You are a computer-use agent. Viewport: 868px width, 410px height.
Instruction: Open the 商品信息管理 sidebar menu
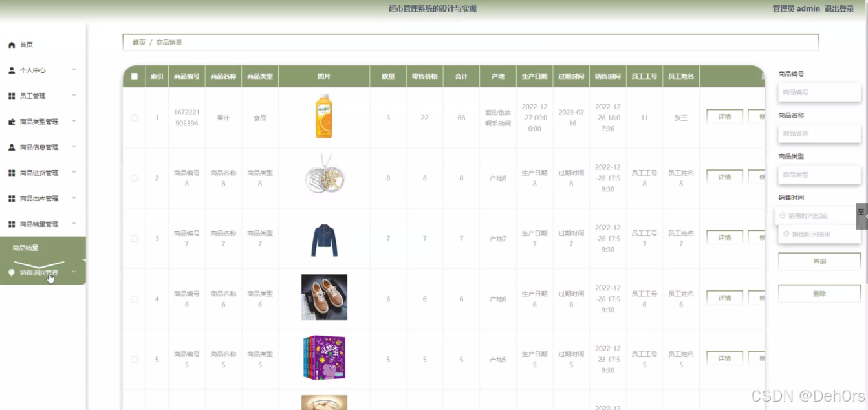click(x=43, y=147)
